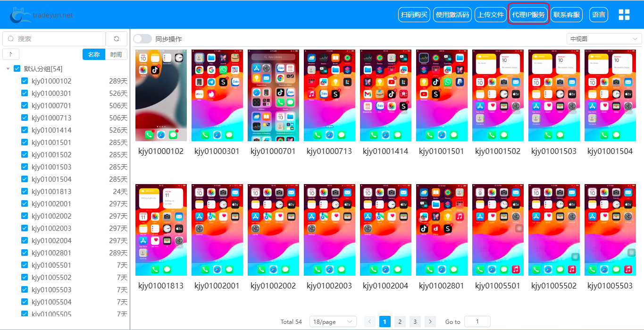Open the kjy01000301 phone screen thumbnail
This screenshot has width=644, height=330.
coord(217,95)
